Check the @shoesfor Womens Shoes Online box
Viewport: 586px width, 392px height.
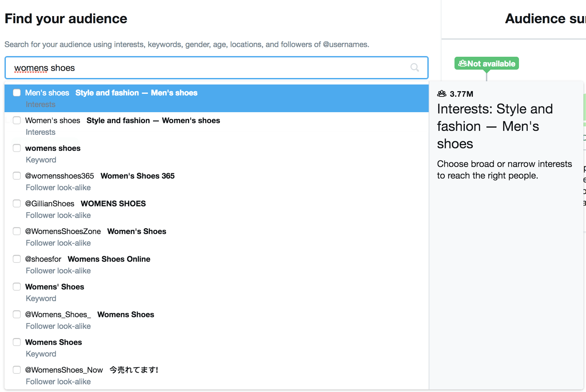pos(17,259)
